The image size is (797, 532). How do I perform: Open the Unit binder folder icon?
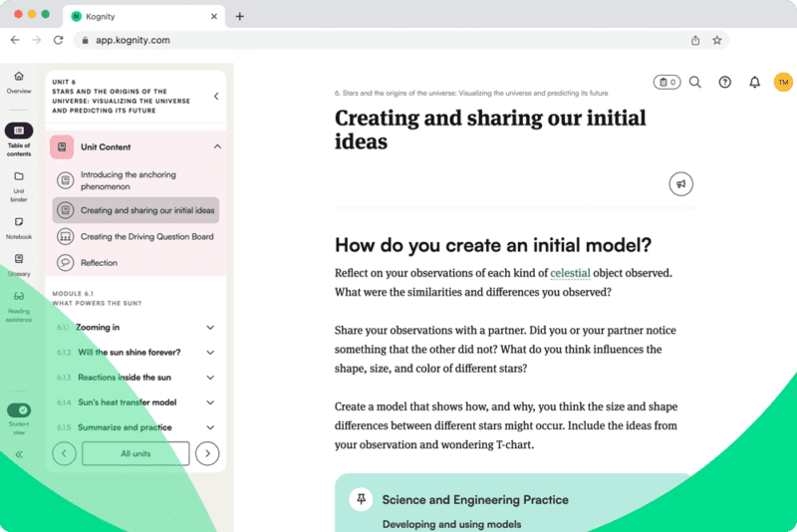tap(19, 176)
